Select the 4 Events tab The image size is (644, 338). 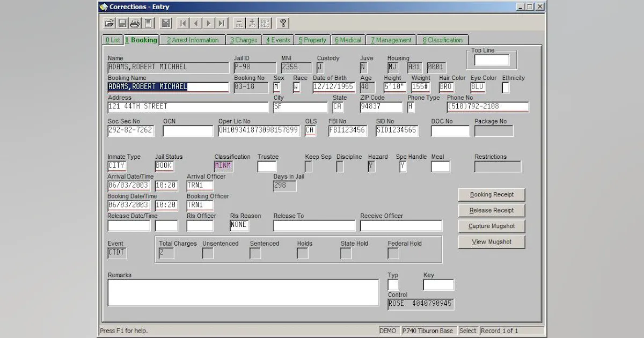[278, 40]
